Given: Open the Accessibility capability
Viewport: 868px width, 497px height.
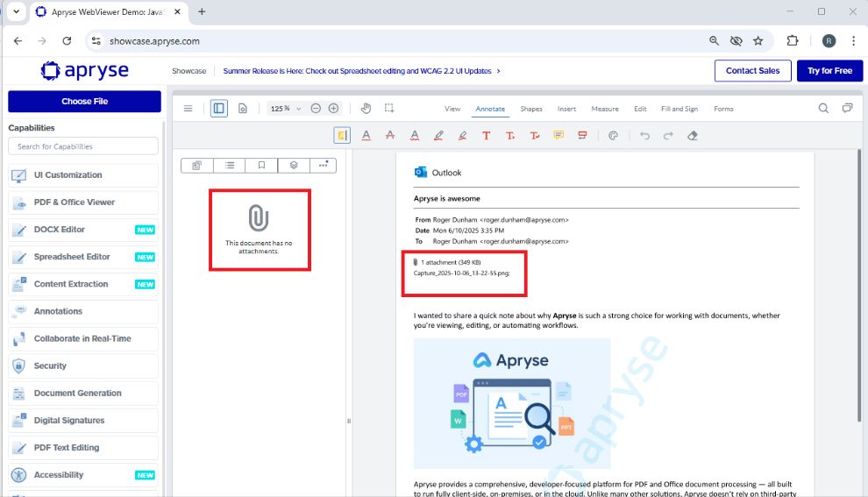Looking at the screenshot, I should [x=83, y=475].
